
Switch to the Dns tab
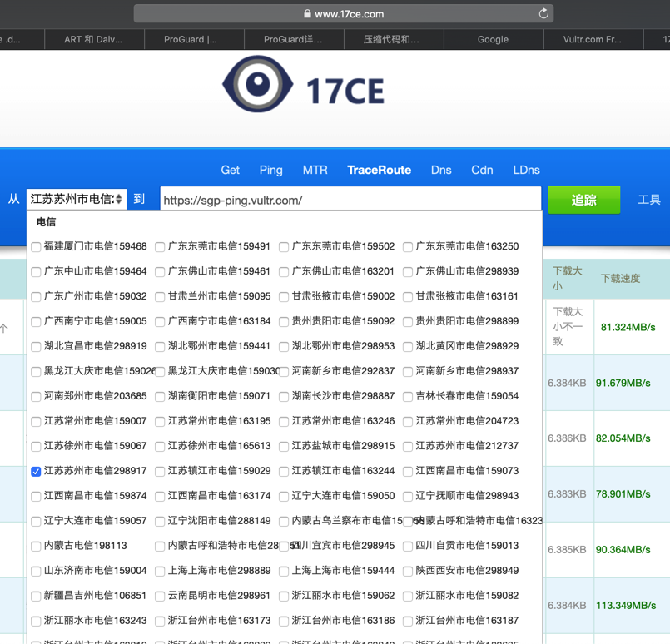pyautogui.click(x=441, y=170)
